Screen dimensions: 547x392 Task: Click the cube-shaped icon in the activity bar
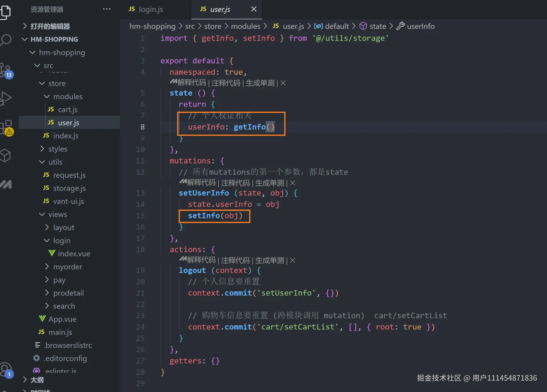pyautogui.click(x=5, y=155)
